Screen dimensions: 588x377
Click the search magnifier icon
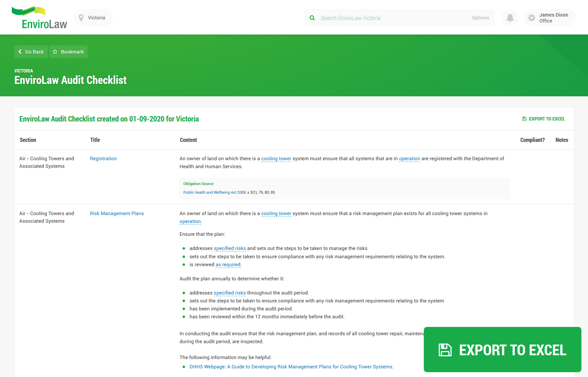312,18
